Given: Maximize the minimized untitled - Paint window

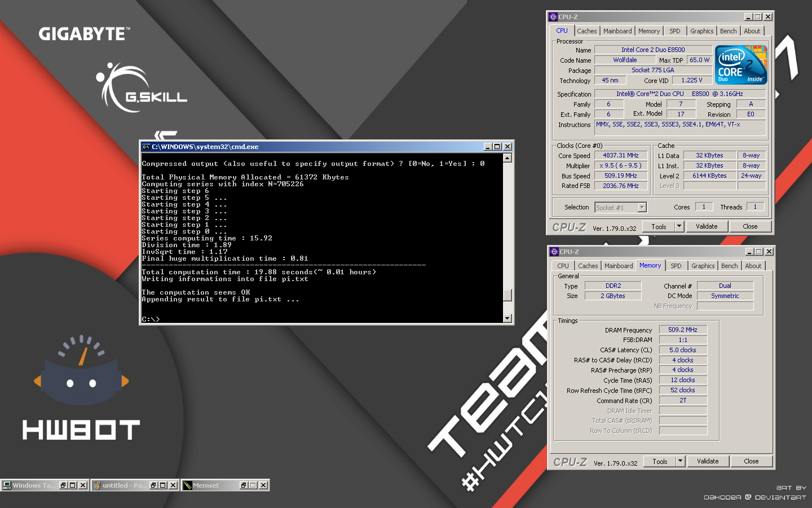Looking at the screenshot, I should tap(163, 485).
